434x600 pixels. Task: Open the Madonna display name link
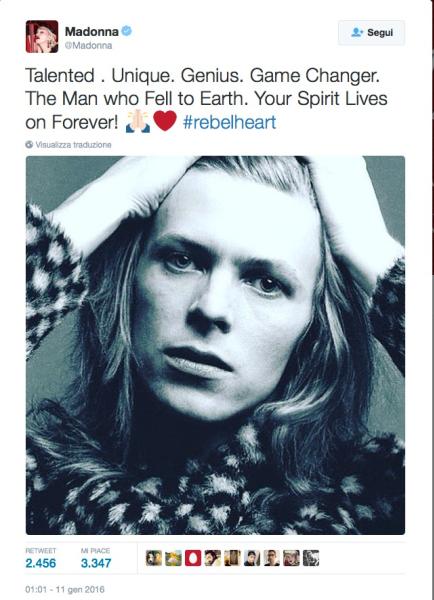point(91,31)
